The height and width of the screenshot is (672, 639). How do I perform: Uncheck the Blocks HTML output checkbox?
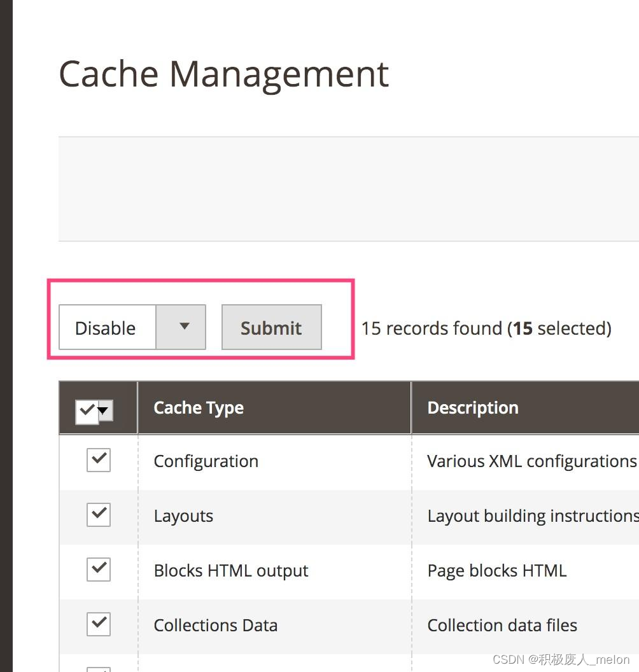(x=98, y=570)
